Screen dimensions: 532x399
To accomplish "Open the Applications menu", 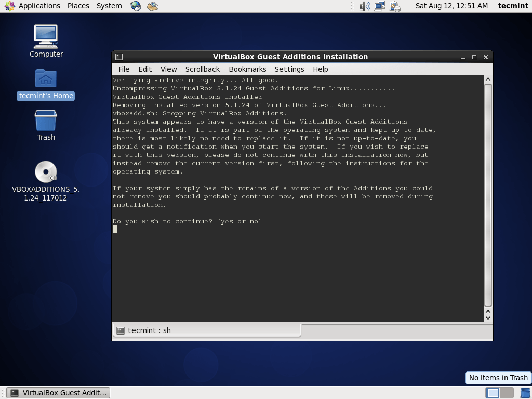I will [34, 6].
